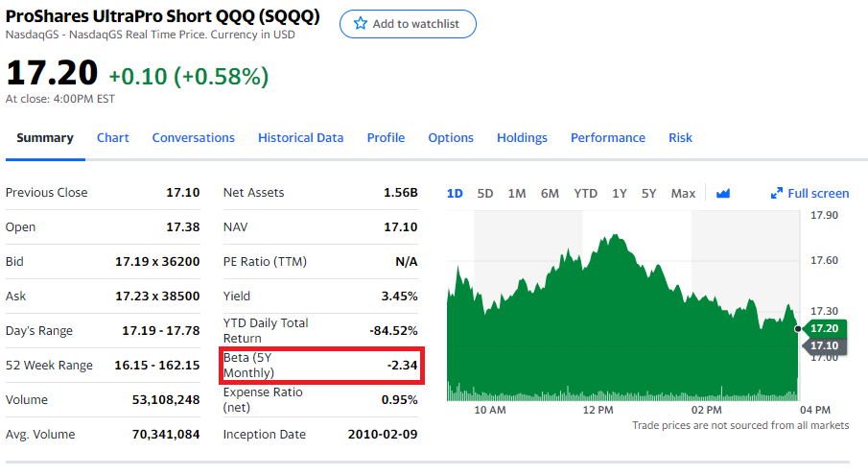
Task: Click the YTD Daily Total Return value -84.52%
Action: (393, 330)
